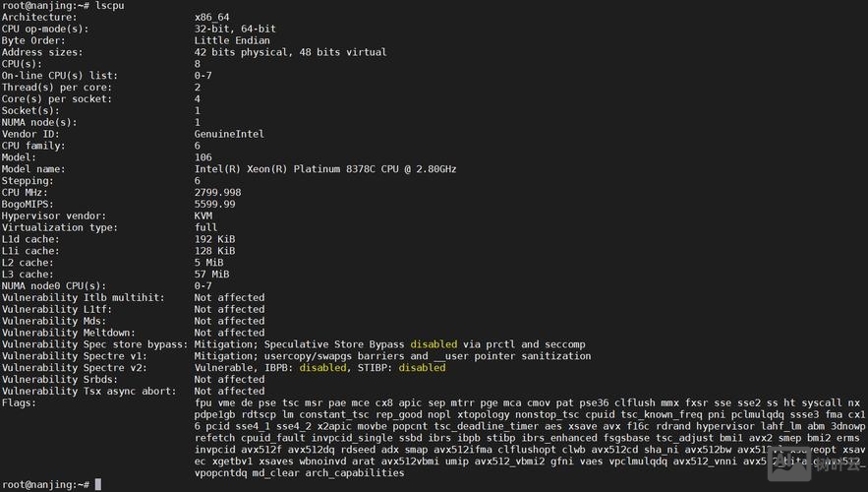Click the 'Thread(s) per core:' label
Image resolution: width=868 pixels, height=492 pixels.
click(56, 88)
